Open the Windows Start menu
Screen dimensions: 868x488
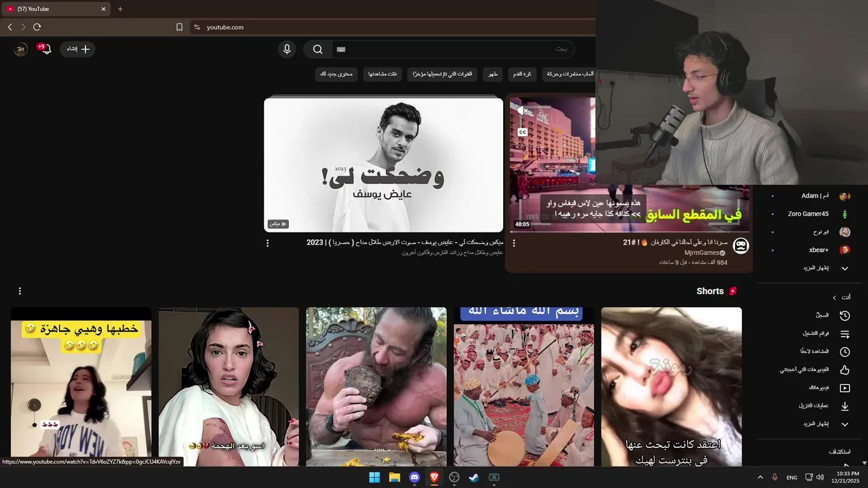pyautogui.click(x=374, y=477)
